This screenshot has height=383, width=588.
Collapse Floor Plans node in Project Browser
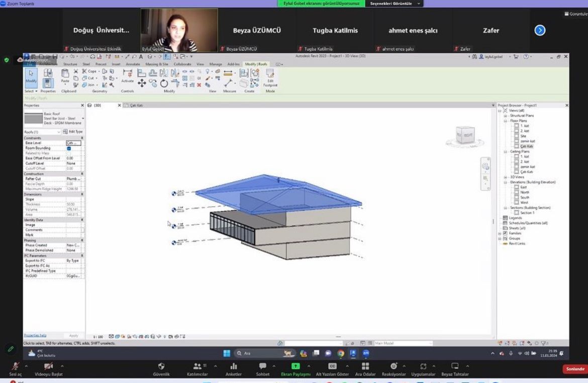[x=505, y=121]
